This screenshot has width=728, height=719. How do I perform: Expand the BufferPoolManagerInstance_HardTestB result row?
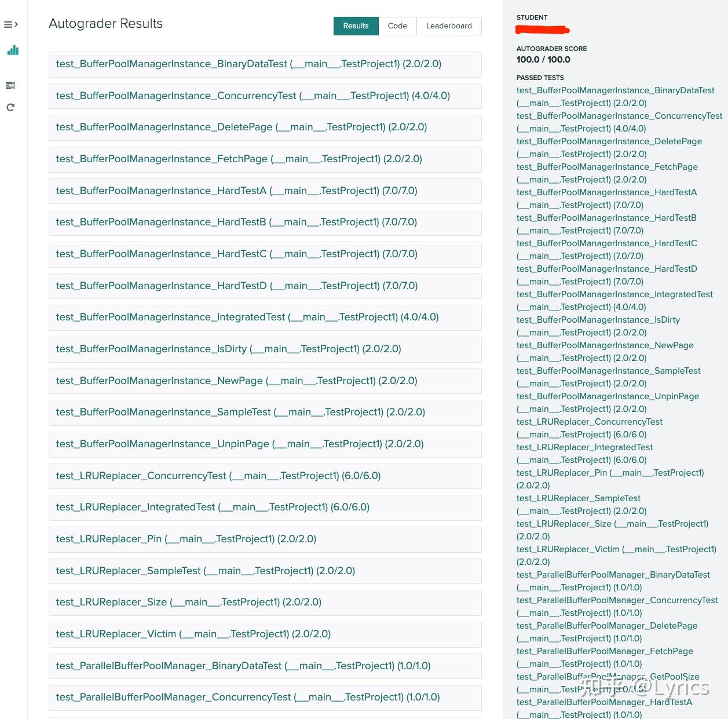pos(265,222)
